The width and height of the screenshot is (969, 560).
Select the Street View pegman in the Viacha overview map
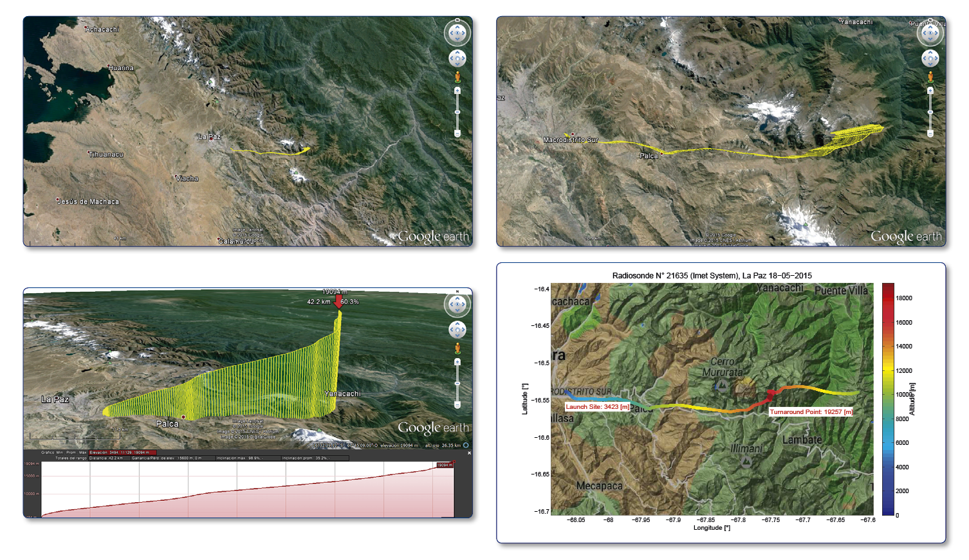[x=457, y=77]
